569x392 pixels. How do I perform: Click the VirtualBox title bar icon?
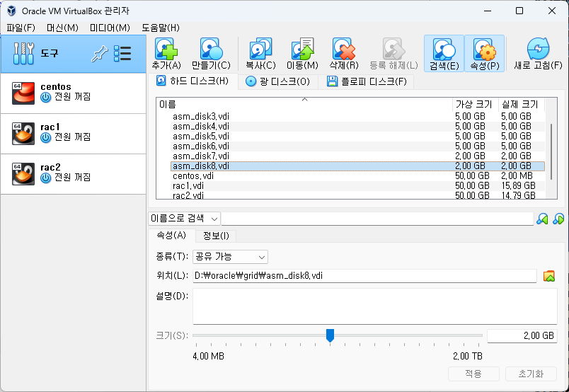point(11,11)
